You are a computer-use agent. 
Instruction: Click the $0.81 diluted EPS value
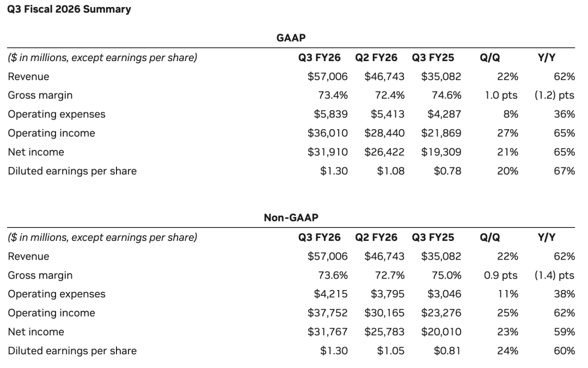[x=447, y=351]
